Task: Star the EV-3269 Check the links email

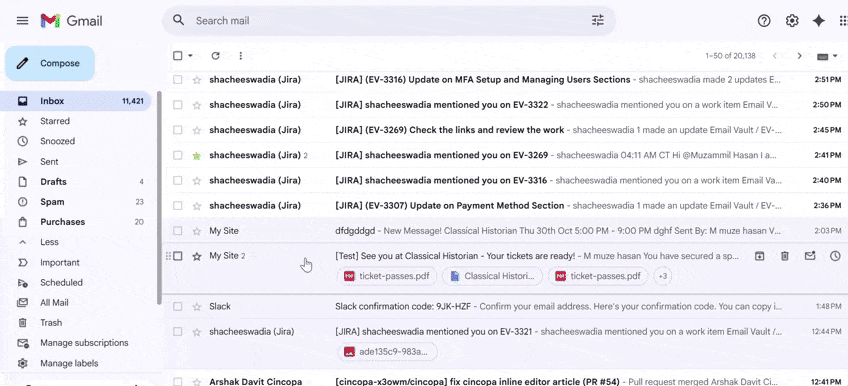Action: click(197, 130)
